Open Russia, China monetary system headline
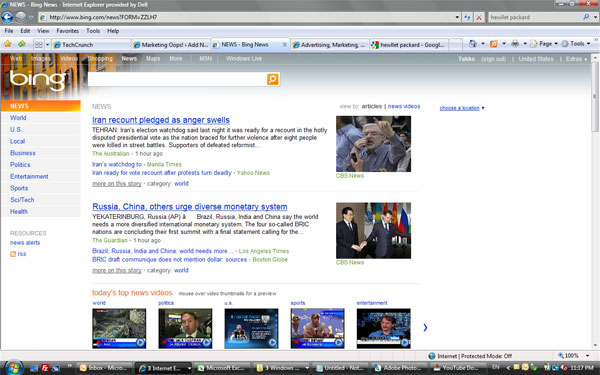 [189, 207]
